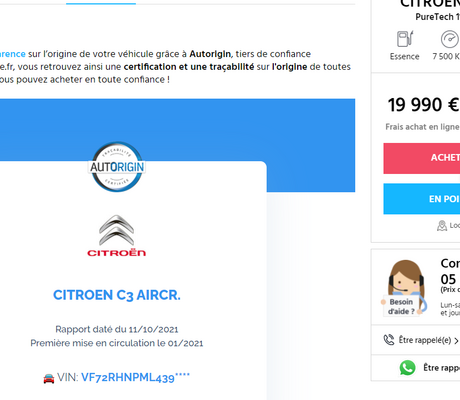Open the CITROEN C3 AIRCR. report title
This screenshot has height=400, width=460.
tap(117, 295)
